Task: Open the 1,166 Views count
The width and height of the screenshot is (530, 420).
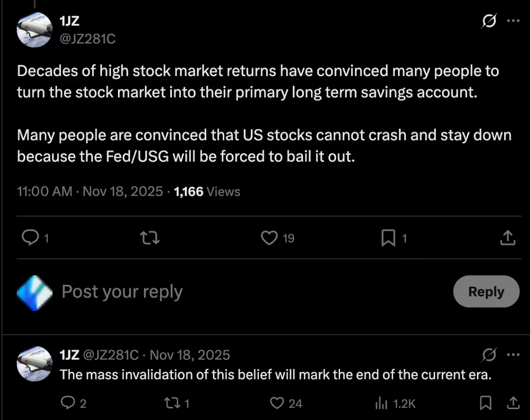Action: coord(207,192)
